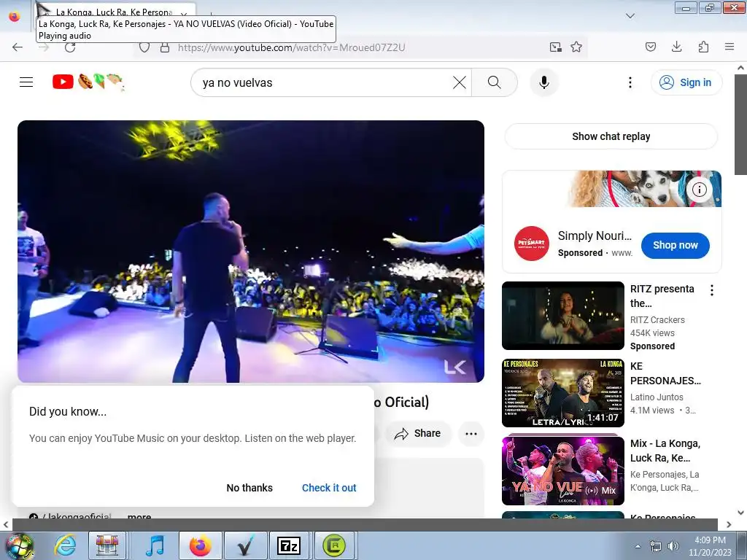Open network status tray icon

[x=656, y=546]
